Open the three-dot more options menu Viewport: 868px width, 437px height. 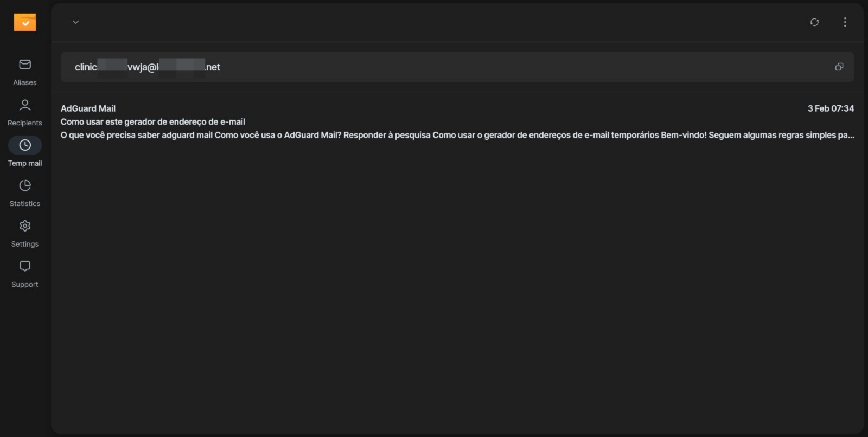click(845, 22)
